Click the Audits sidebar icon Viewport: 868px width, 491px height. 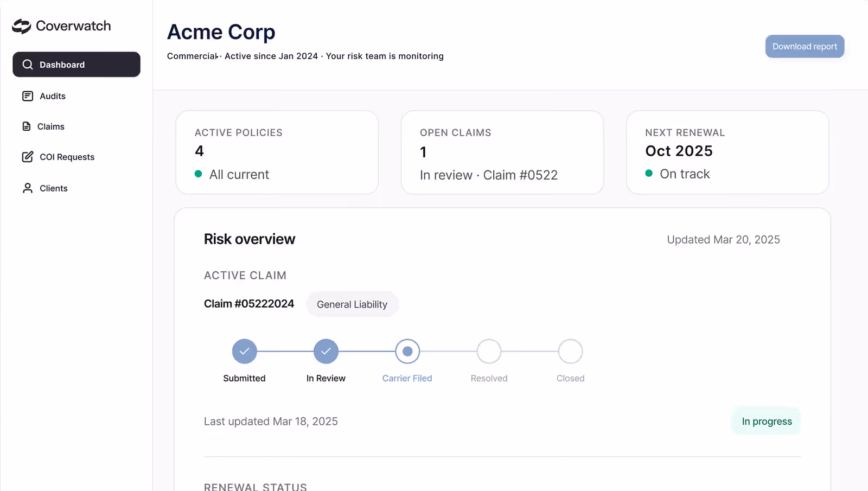[28, 96]
